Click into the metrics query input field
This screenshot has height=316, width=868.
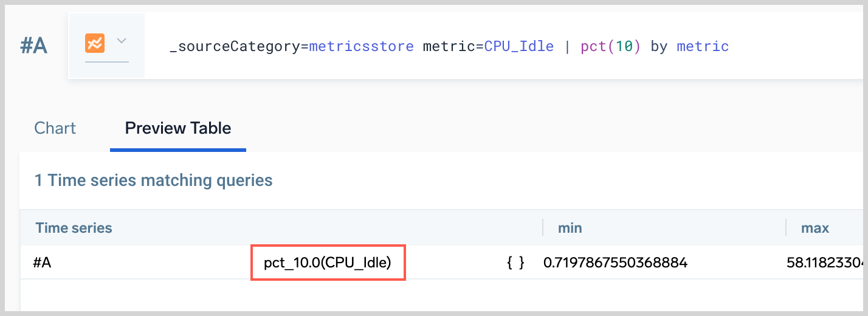486,46
